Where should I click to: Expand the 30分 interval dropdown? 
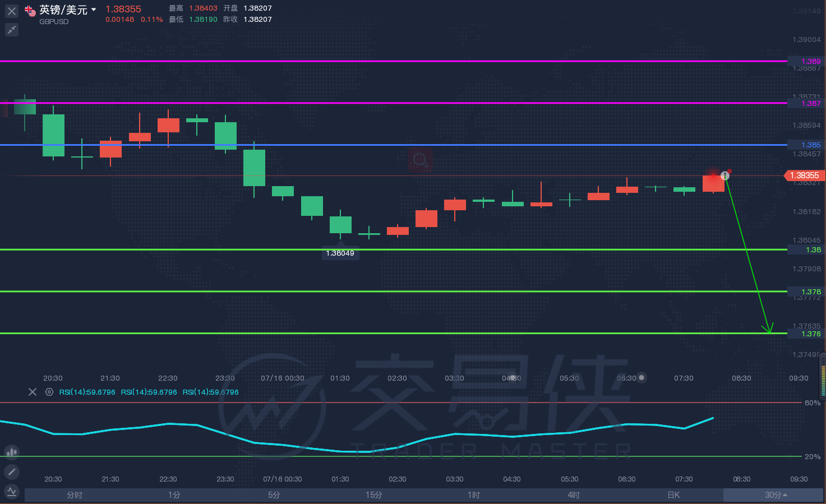[776, 495]
